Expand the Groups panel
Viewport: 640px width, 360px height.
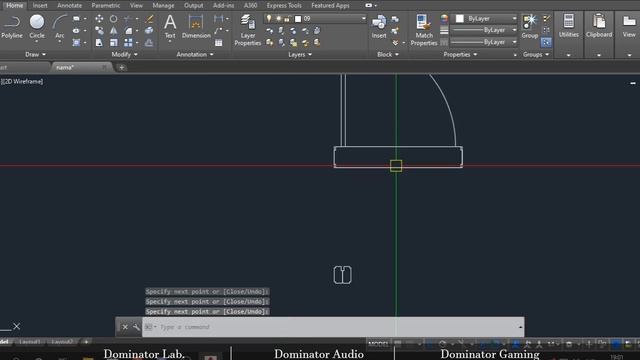coord(536,54)
